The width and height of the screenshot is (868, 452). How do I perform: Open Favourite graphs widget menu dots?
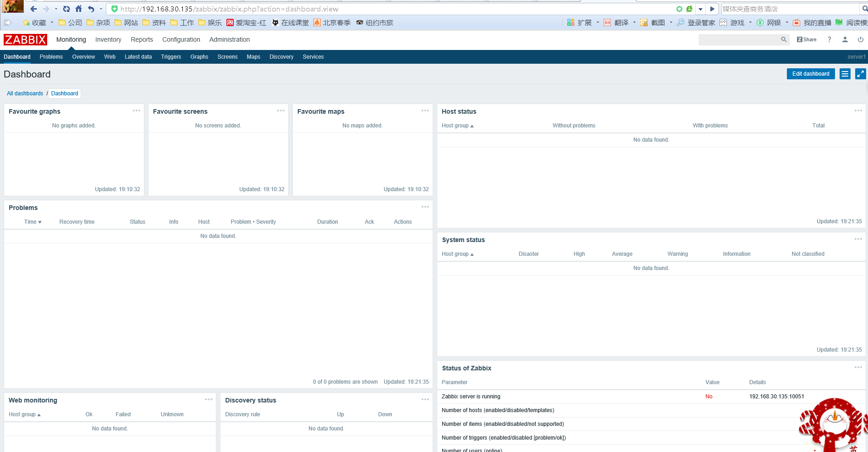(x=137, y=110)
